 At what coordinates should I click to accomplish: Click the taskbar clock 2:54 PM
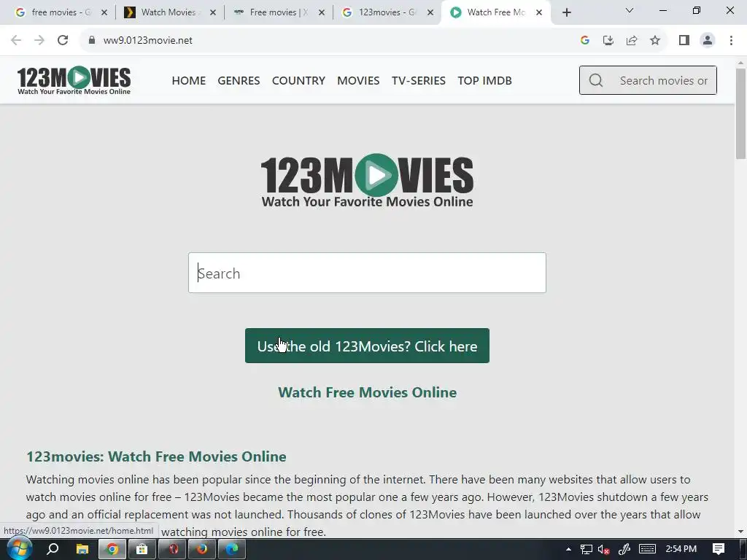pyautogui.click(x=681, y=549)
